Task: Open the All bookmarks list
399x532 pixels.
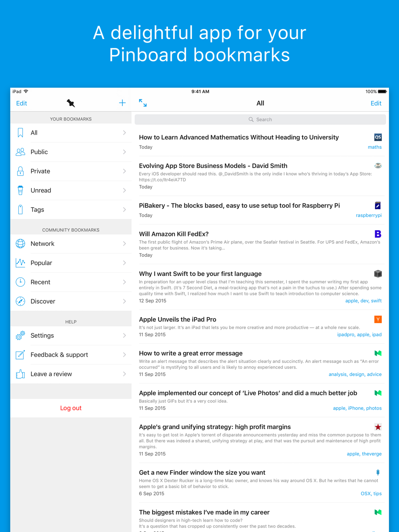Action: click(x=71, y=133)
